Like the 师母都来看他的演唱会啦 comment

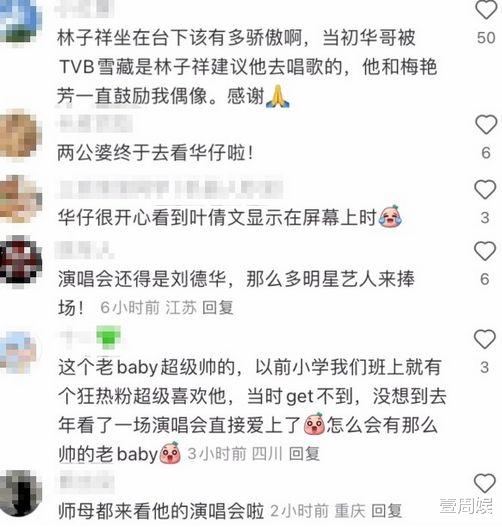484,483
